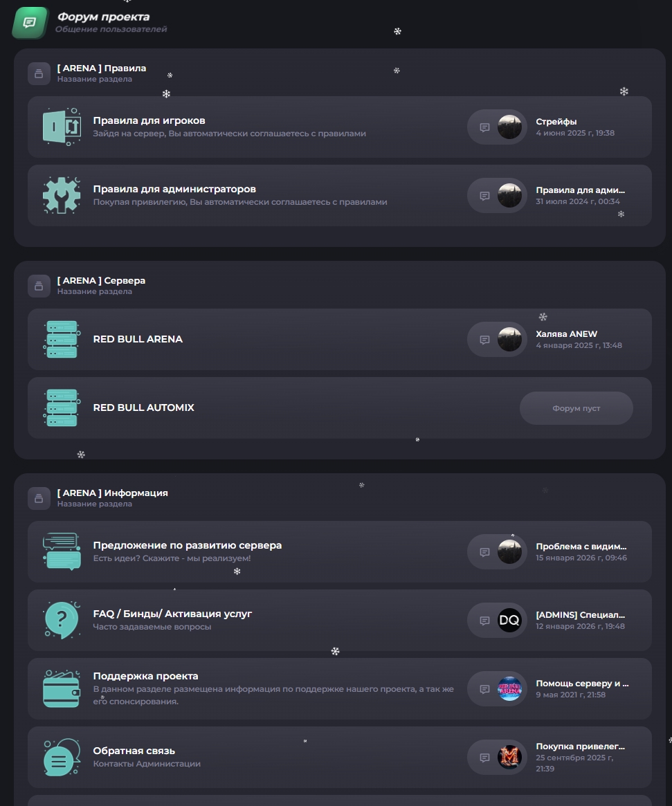
Task: Click the question mark icon for FAQ section
Action: point(62,620)
